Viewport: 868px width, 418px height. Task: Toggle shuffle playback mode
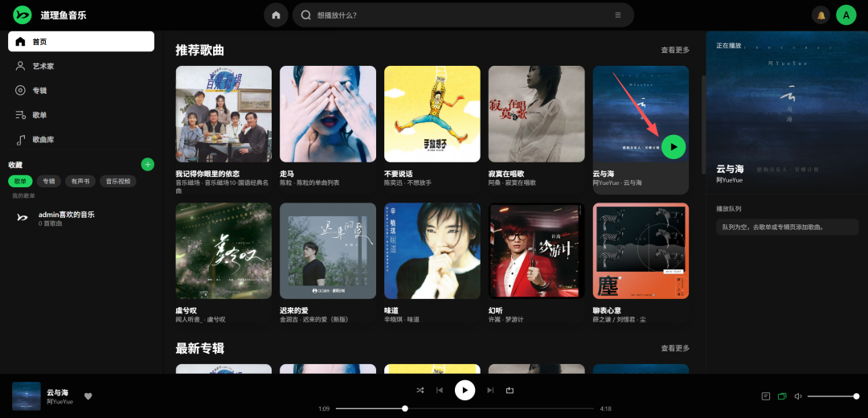click(x=420, y=391)
